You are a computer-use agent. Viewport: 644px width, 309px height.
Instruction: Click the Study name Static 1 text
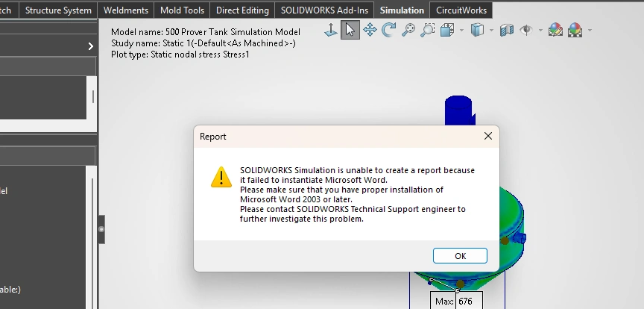pos(203,43)
